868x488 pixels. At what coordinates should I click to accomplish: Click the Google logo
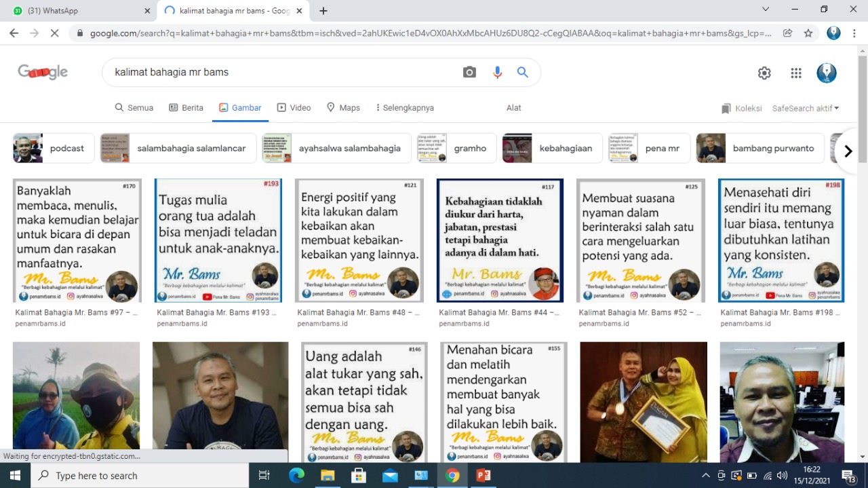pos(43,72)
